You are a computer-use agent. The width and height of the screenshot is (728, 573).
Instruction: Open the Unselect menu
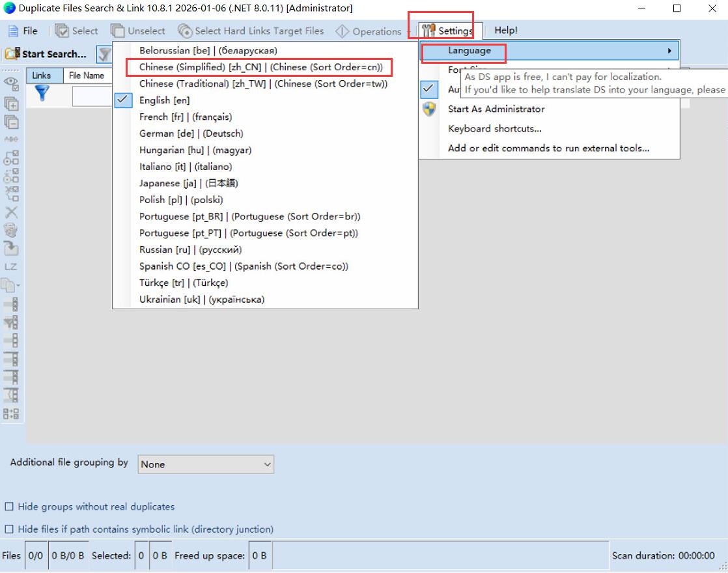138,31
